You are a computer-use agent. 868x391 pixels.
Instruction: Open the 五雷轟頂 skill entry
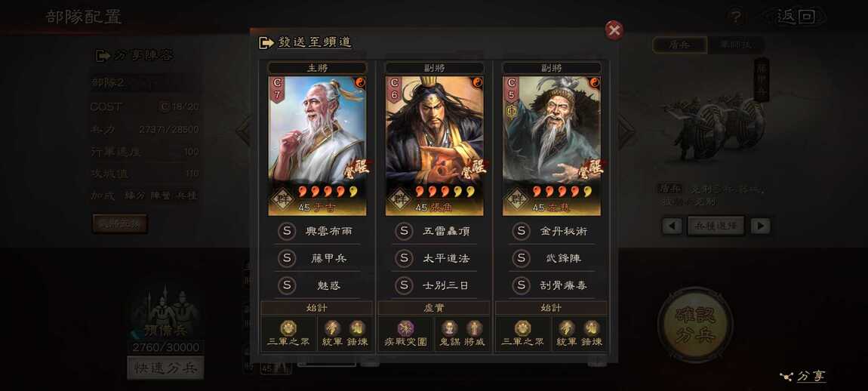pos(434,231)
